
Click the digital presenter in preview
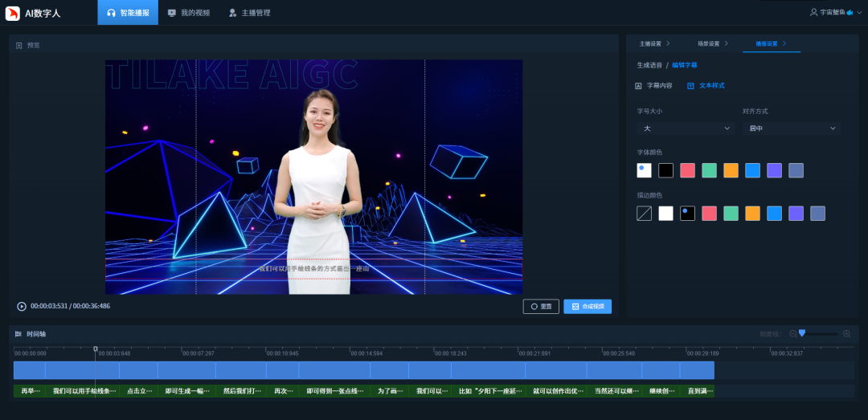[x=317, y=191]
